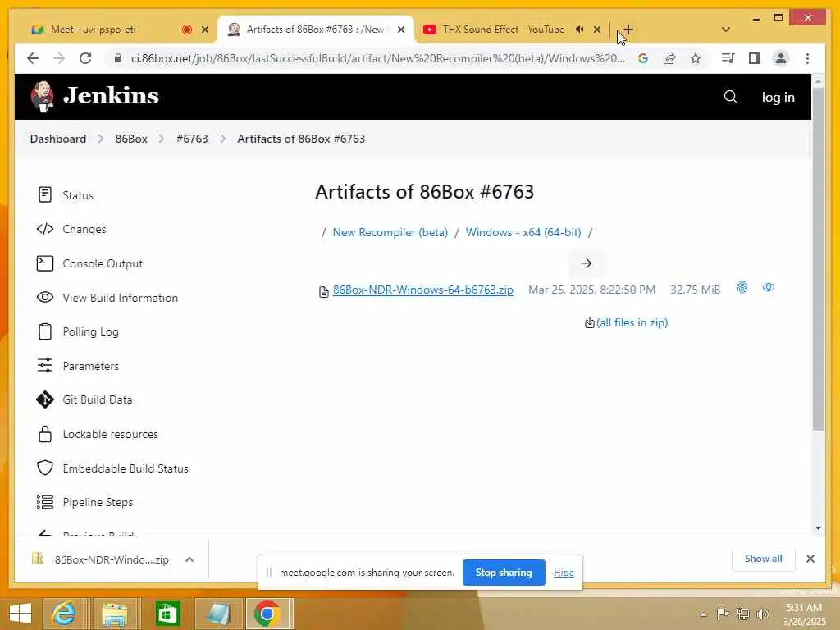Image resolution: width=840 pixels, height=630 pixels.
Task: Click the Changes code brackets icon
Action: (45, 230)
